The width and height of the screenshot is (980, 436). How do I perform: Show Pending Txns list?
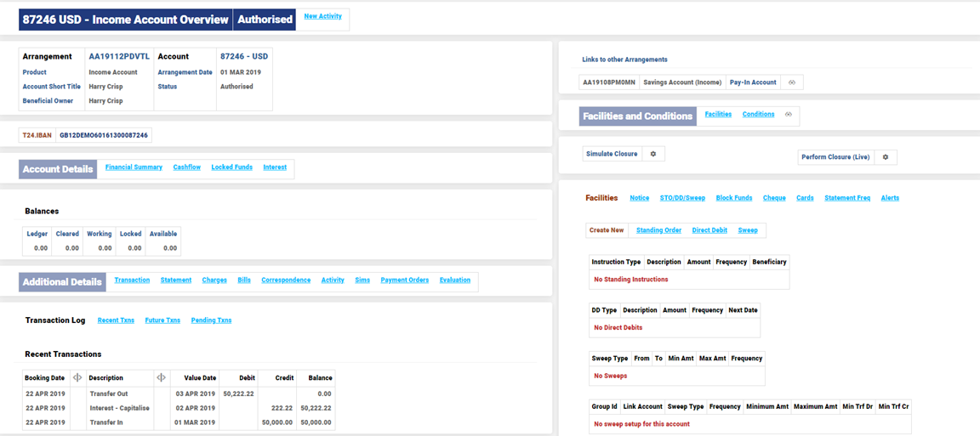[211, 320]
